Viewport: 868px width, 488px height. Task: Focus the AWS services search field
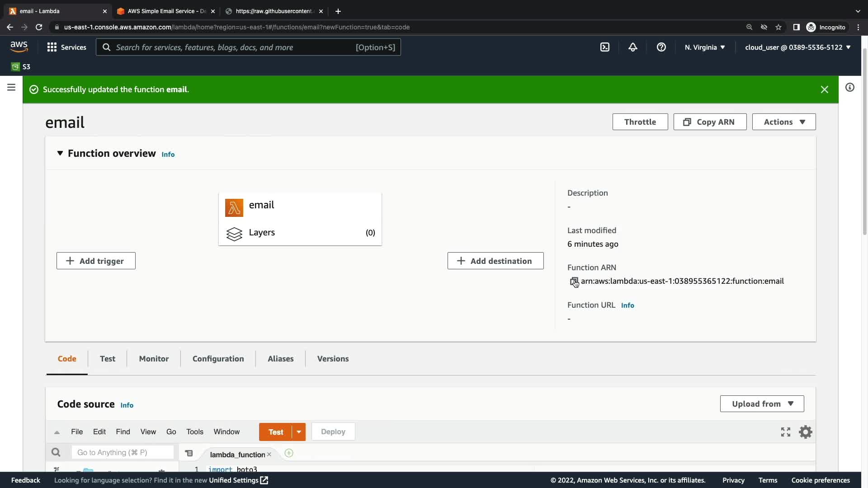[x=235, y=47]
